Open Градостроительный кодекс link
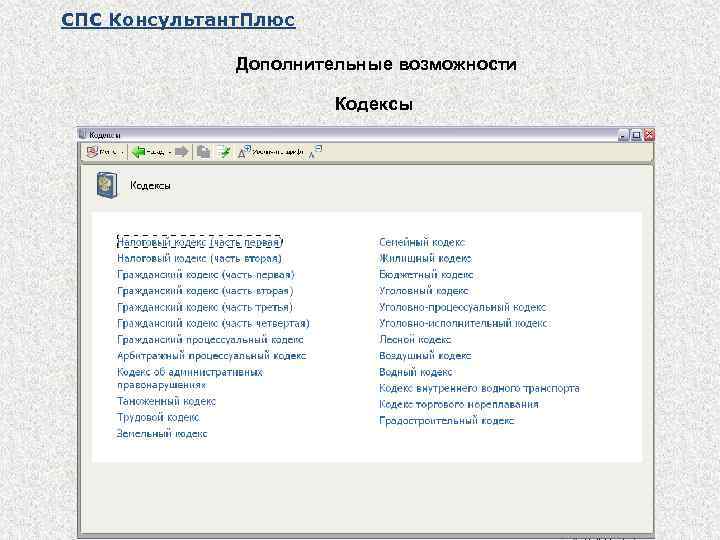The width and height of the screenshot is (720, 540). pyautogui.click(x=447, y=421)
